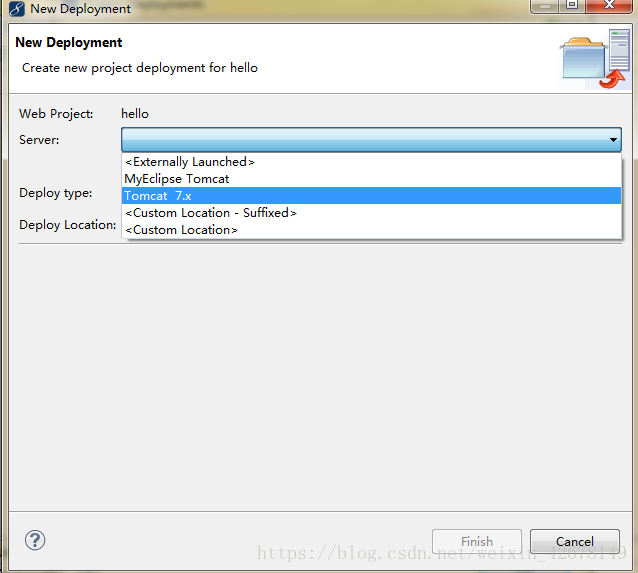Maximize the New Deployment window
The height and width of the screenshot is (573, 638).
[572, 6]
